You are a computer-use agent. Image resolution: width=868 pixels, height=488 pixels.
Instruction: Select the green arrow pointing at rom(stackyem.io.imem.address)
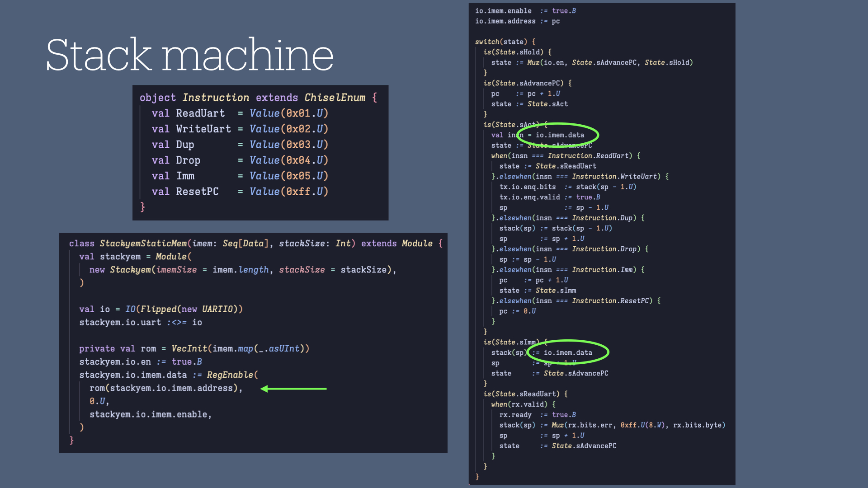pyautogui.click(x=294, y=388)
